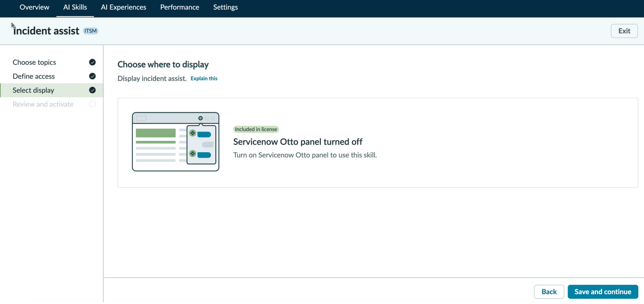Open the Overview tab
The width and height of the screenshot is (644, 304).
pyautogui.click(x=34, y=7)
